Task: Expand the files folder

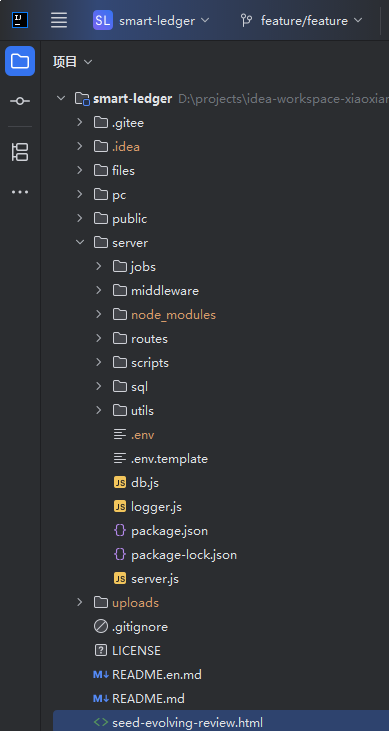Action: tap(80, 171)
